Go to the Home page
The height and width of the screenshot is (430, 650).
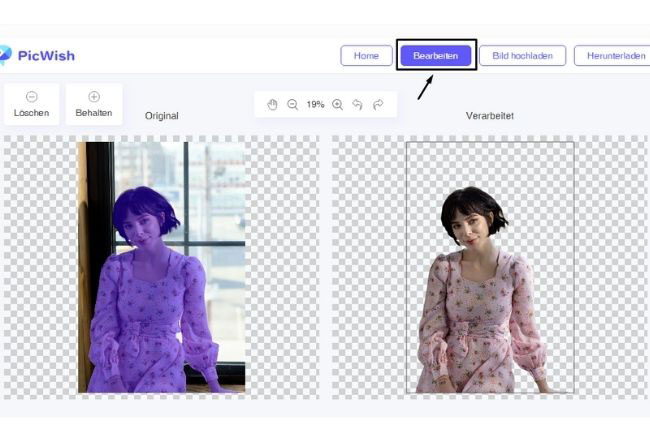click(x=366, y=56)
